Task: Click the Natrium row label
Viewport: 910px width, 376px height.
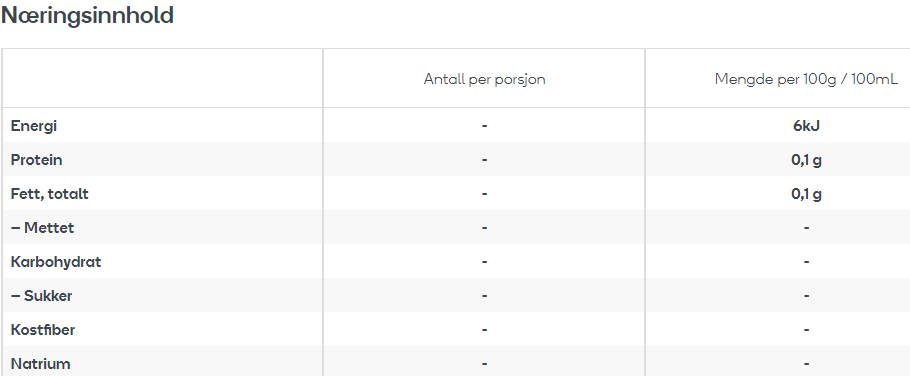Action: 41,364
